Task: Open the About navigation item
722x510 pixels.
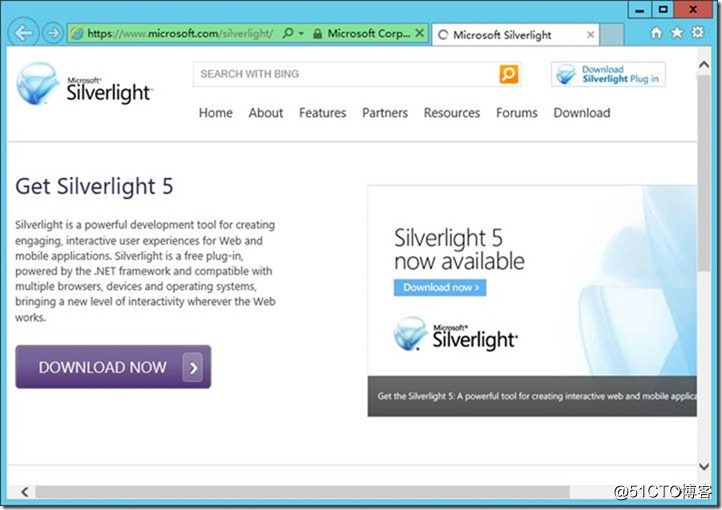Action: coord(266,113)
